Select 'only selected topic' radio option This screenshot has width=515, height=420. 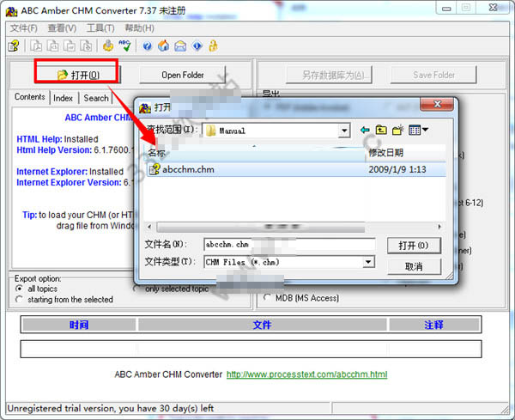(136, 289)
